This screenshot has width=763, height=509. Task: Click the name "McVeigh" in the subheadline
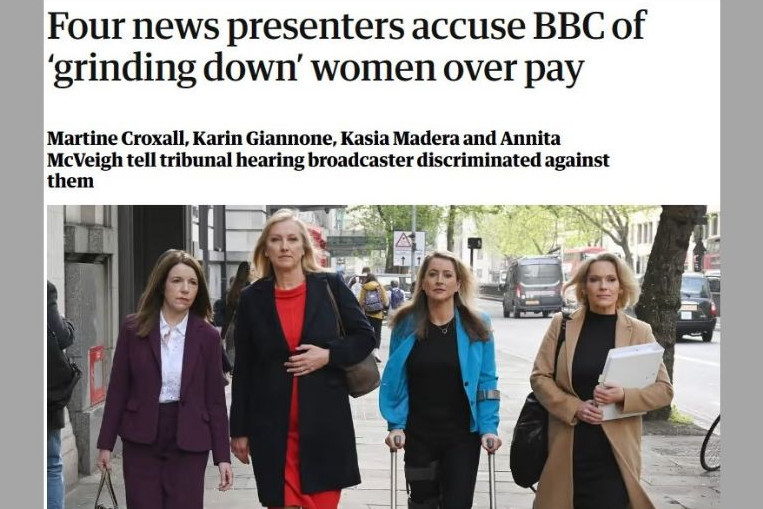85,160
